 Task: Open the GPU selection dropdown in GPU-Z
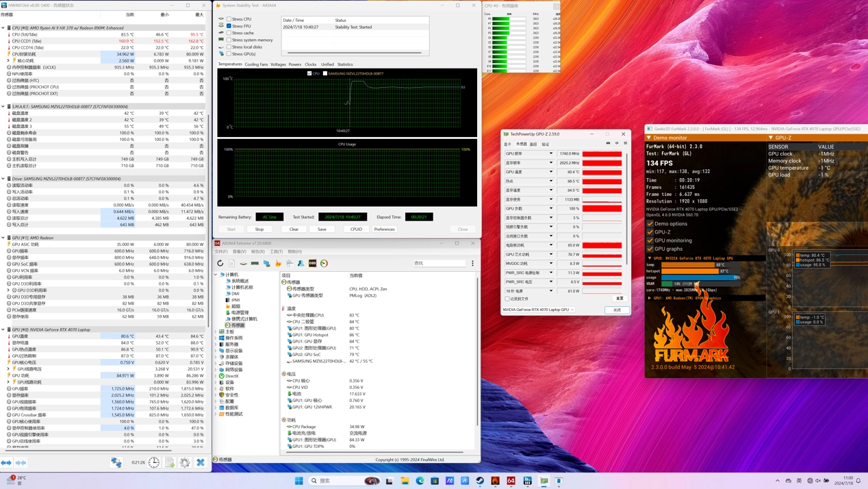point(538,310)
